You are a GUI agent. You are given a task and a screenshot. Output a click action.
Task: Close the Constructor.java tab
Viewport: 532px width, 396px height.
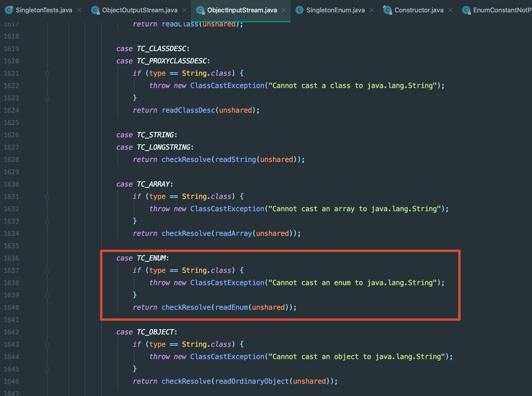click(450, 10)
